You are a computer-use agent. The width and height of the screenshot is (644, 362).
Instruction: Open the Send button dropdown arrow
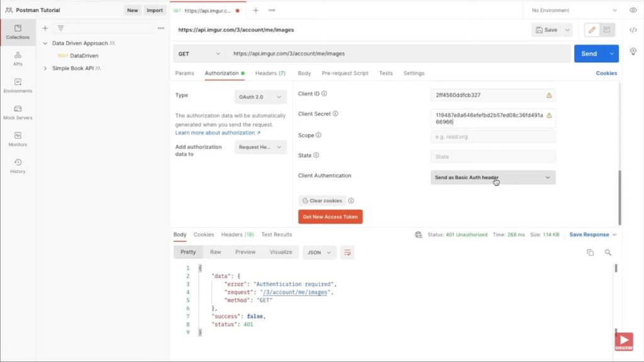[x=611, y=54]
